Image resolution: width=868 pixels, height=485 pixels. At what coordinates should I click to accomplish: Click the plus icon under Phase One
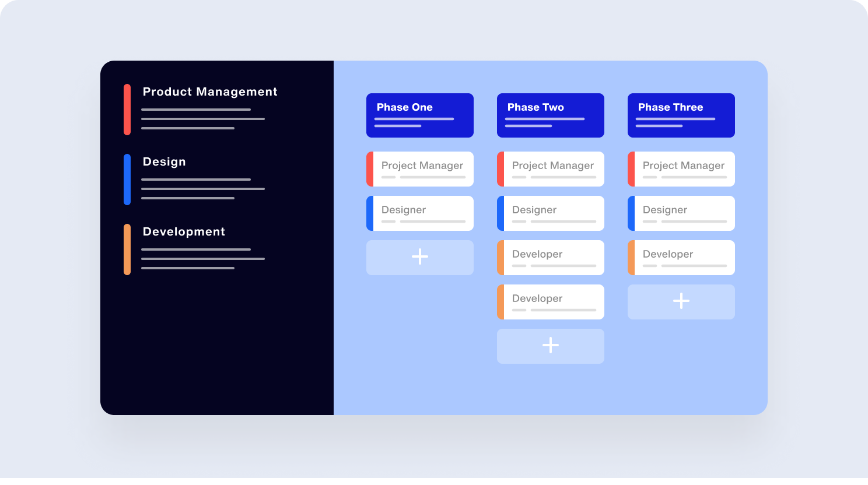(420, 257)
